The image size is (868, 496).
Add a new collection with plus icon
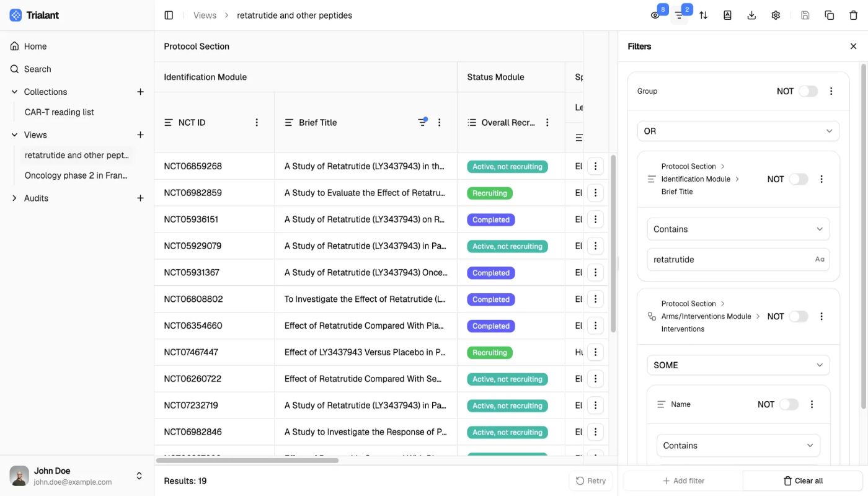[140, 92]
